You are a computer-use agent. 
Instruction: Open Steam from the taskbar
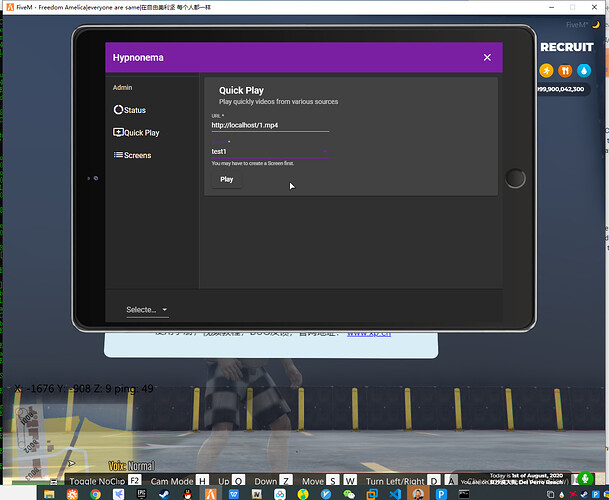coord(164,494)
